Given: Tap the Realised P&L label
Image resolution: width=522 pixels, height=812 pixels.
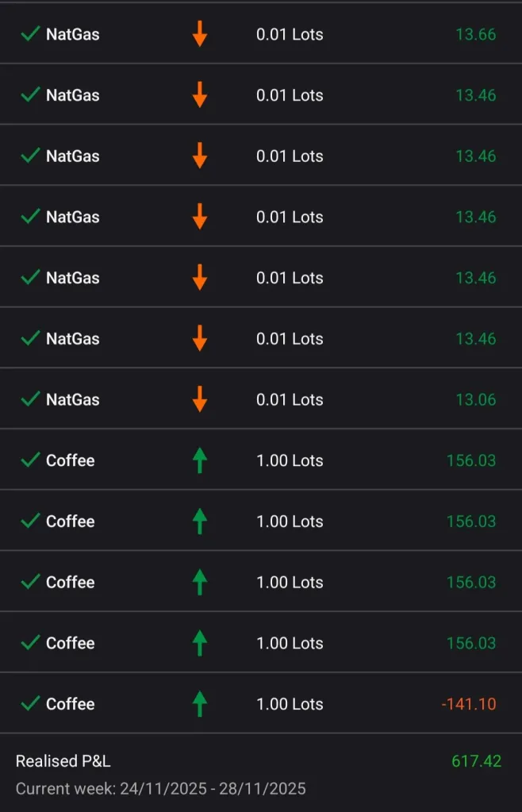Looking at the screenshot, I should [63, 761].
